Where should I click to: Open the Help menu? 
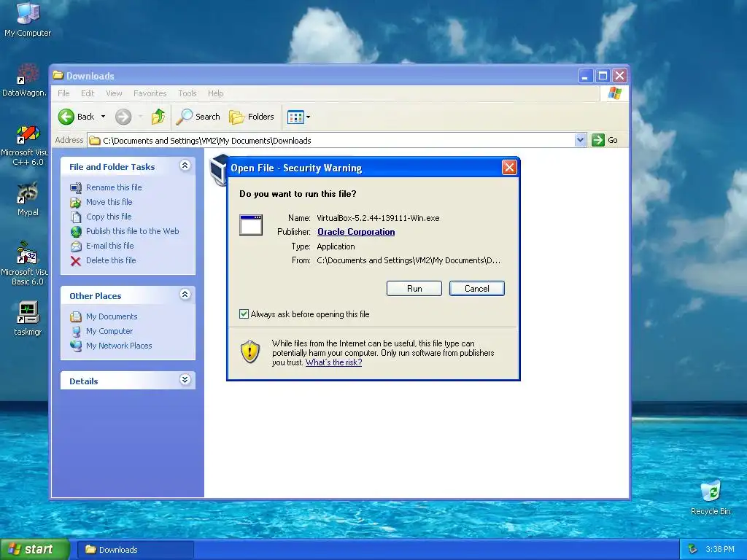click(x=215, y=93)
